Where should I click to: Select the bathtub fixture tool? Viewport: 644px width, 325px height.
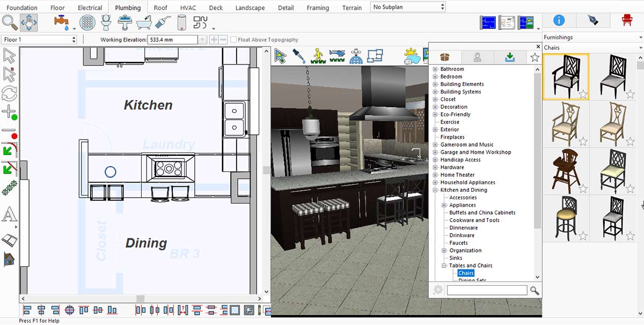[144, 23]
